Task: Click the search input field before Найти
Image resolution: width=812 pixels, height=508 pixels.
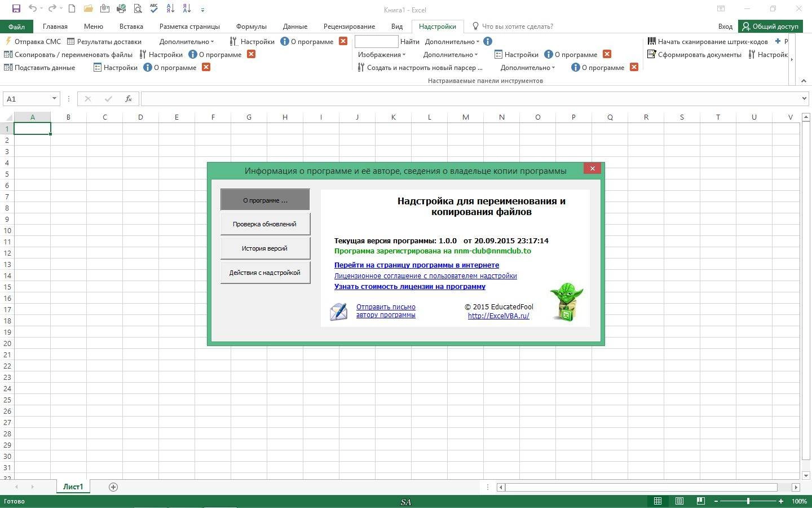Action: [x=377, y=41]
